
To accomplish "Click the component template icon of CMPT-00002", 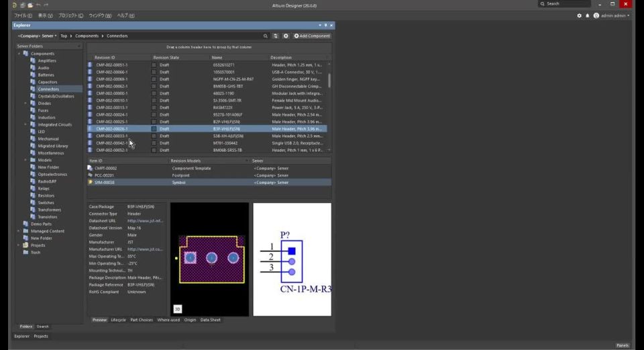I will (90, 168).
